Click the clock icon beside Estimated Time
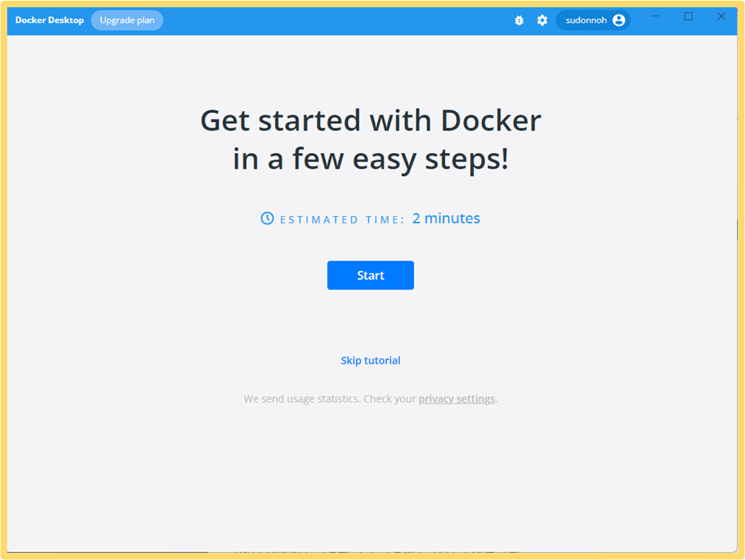The width and height of the screenshot is (745, 560). (267, 218)
